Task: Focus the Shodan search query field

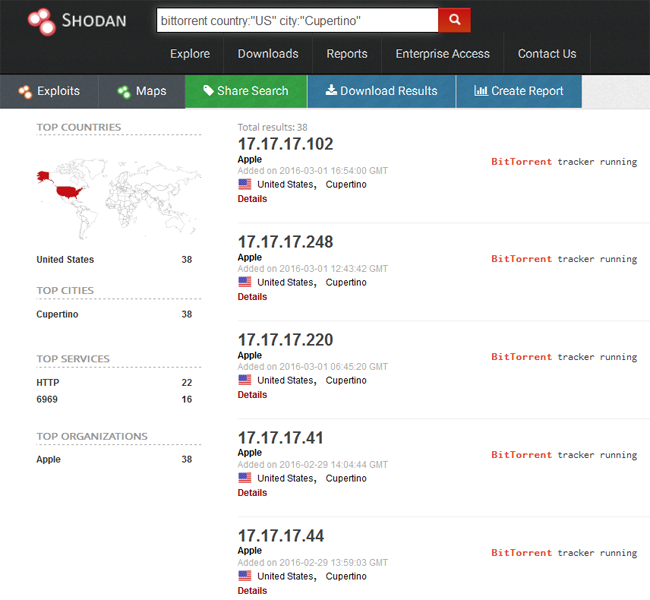Action: (297, 20)
